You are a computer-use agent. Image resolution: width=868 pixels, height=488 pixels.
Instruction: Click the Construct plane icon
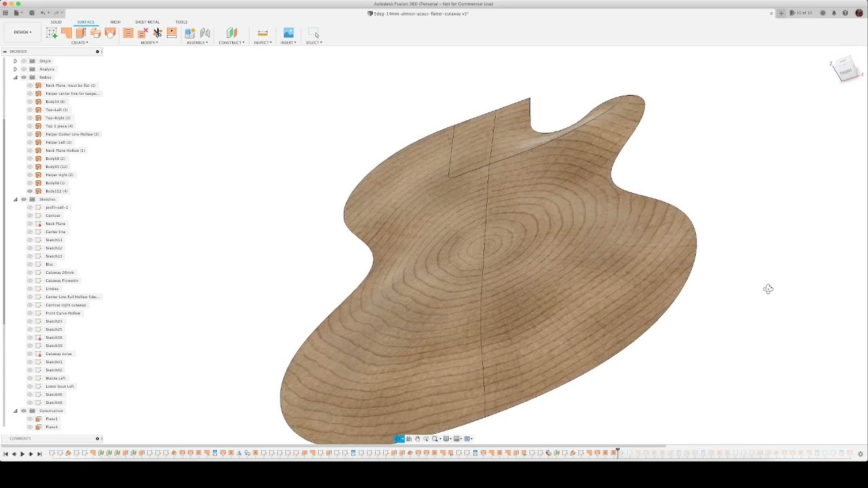click(232, 33)
